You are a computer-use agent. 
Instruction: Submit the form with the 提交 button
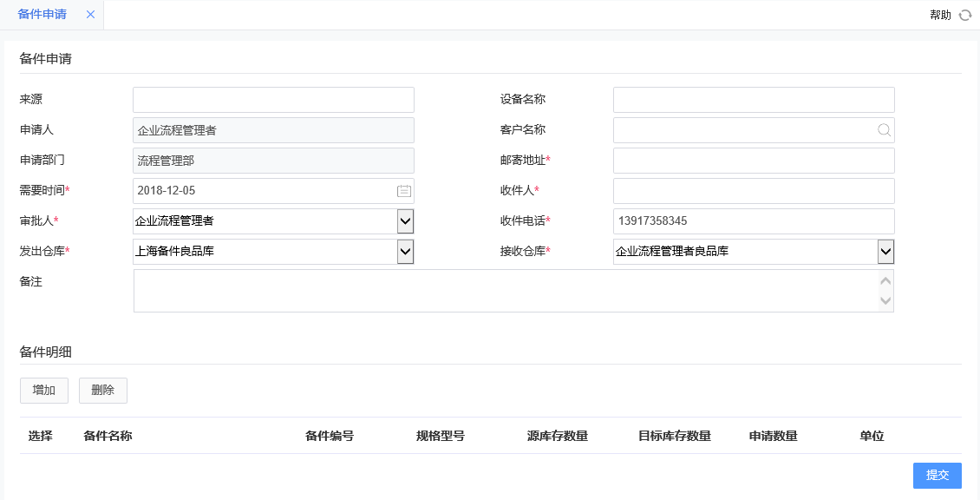pyautogui.click(x=937, y=475)
